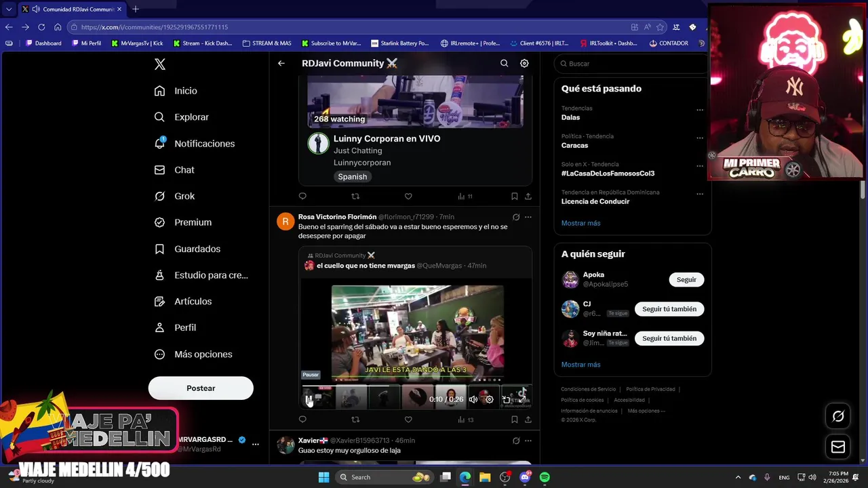Screen dimensions: 868x488
Task: Share the Luinny Corporan stream post
Action: pyautogui.click(x=528, y=197)
